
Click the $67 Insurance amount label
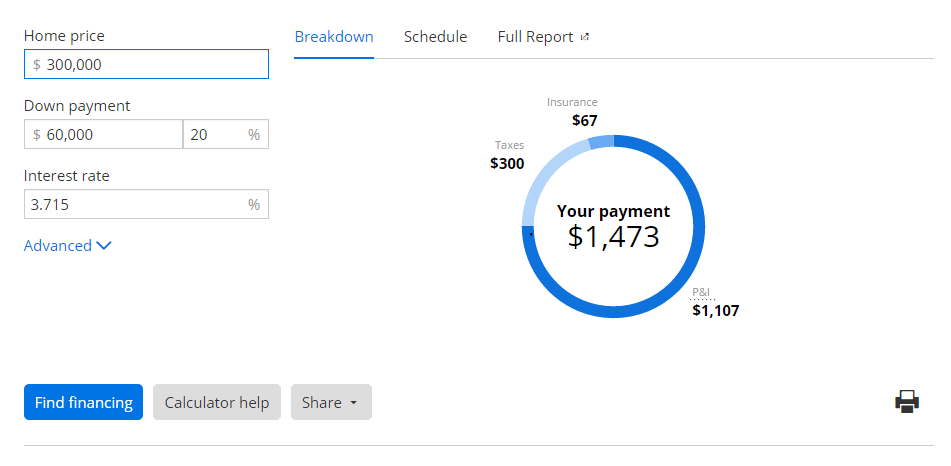585,121
